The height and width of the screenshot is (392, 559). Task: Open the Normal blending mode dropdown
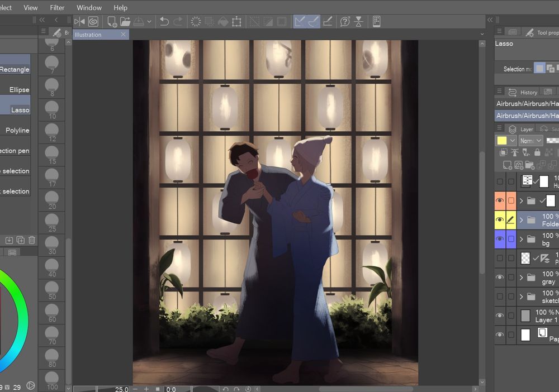click(531, 141)
